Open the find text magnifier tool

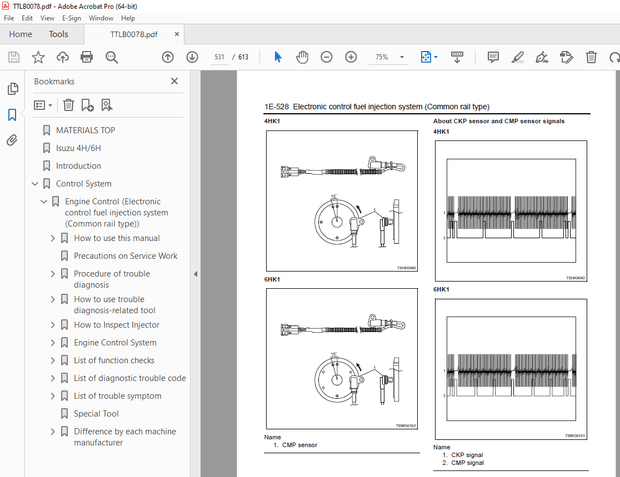[x=111, y=57]
